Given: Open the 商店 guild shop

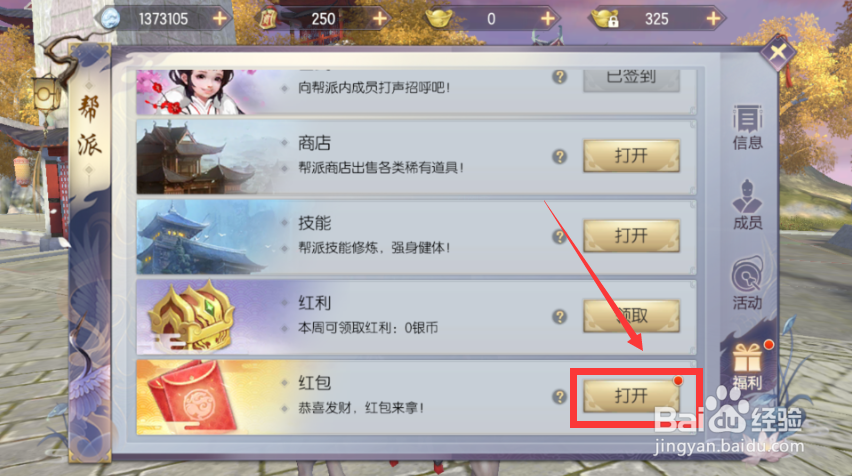Looking at the screenshot, I should (631, 156).
